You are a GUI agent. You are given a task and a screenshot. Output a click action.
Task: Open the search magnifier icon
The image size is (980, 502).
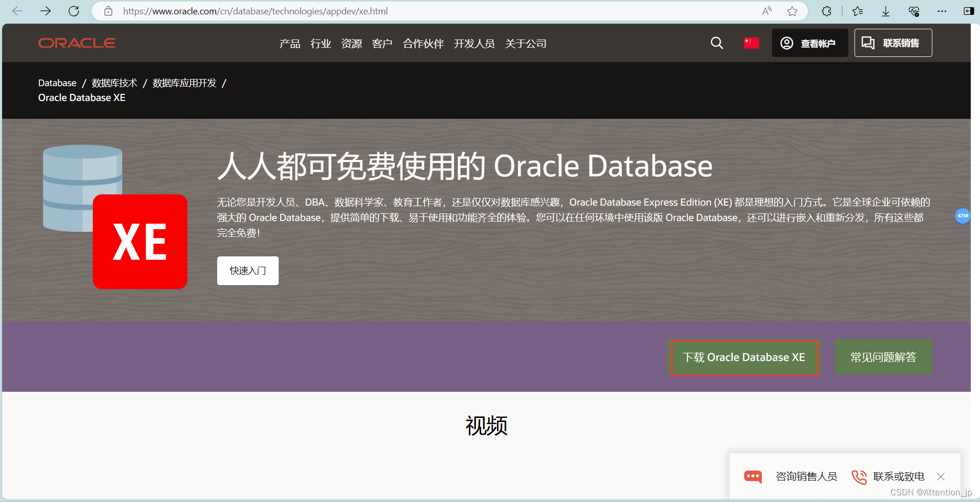tap(716, 43)
